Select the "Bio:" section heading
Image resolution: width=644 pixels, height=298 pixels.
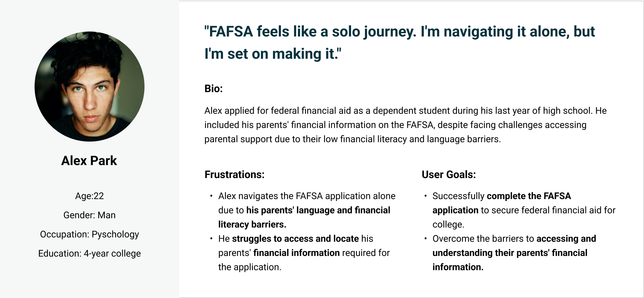(x=214, y=89)
